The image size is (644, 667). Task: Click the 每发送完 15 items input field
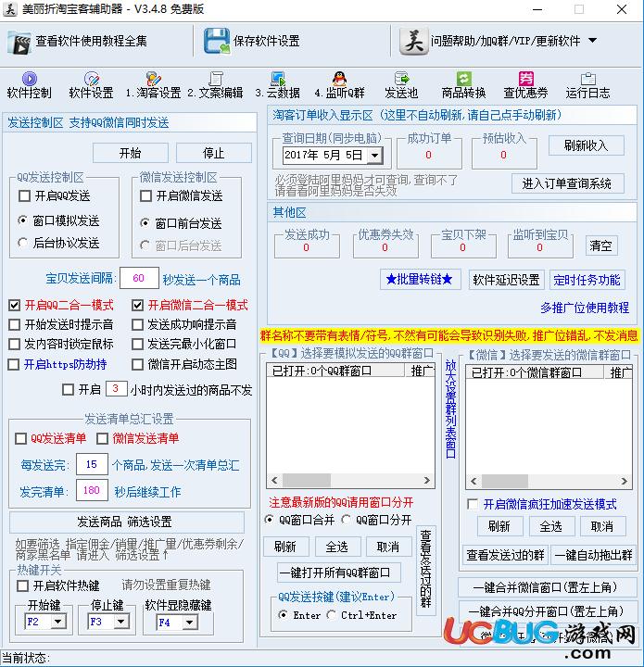click(92, 464)
